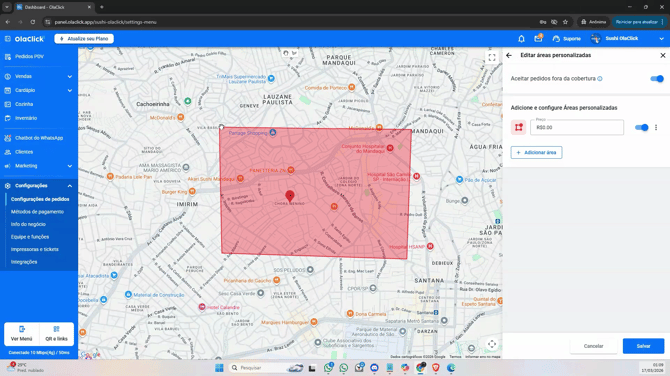Click the polygon top-left vertex handle
Screen dimensions: 670x376
click(x=221, y=127)
